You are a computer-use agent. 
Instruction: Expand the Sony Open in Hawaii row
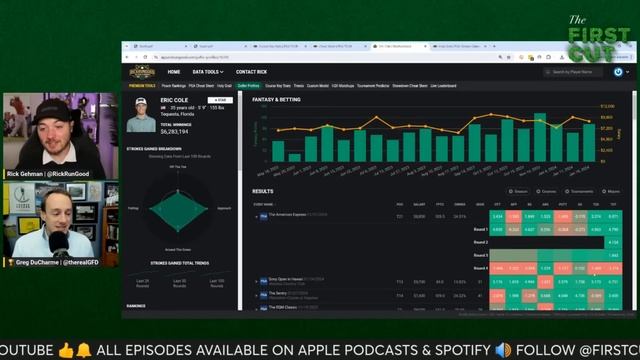pyautogui.click(x=256, y=282)
